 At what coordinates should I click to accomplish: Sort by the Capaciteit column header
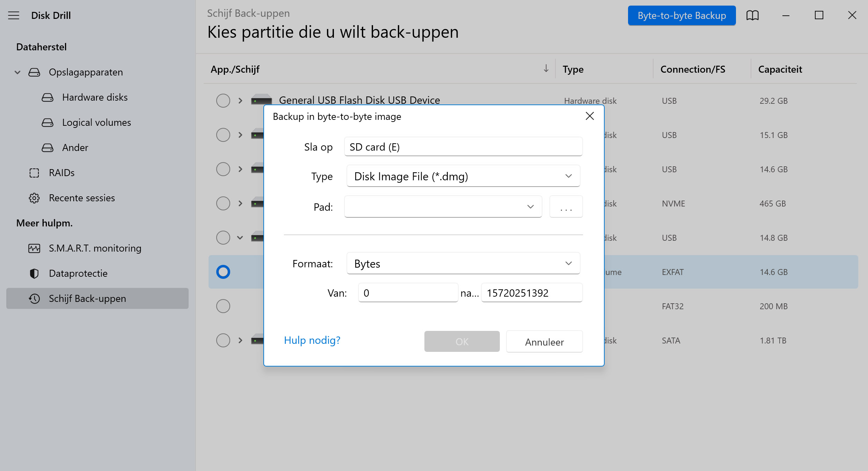[780, 69]
